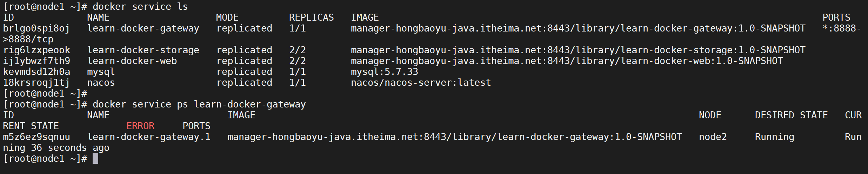The height and width of the screenshot is (174, 868).
Task: Click the learn-docker-gateway.1 task name
Action: coord(148,137)
